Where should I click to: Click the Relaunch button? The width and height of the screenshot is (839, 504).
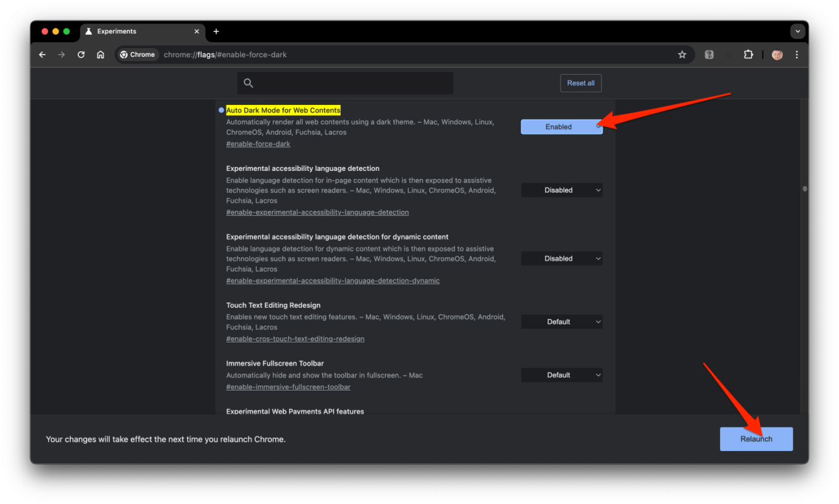point(756,439)
